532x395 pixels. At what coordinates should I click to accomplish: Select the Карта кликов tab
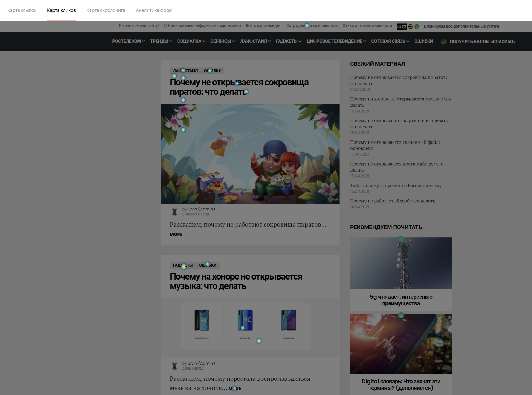[x=61, y=10]
